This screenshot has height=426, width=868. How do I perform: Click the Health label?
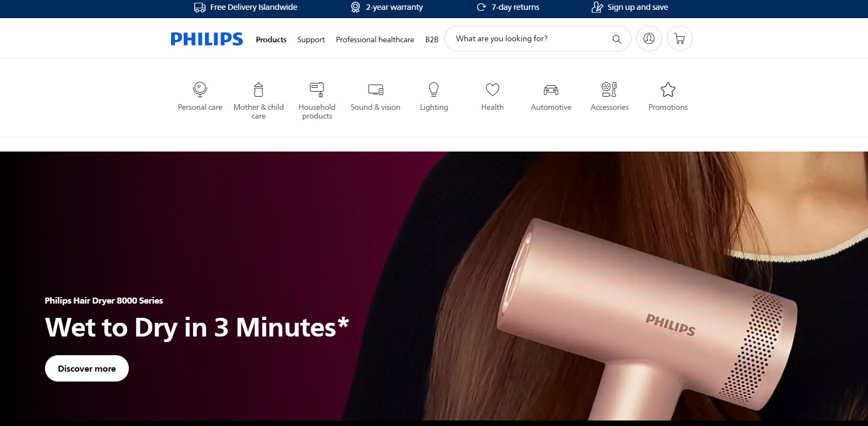point(492,107)
